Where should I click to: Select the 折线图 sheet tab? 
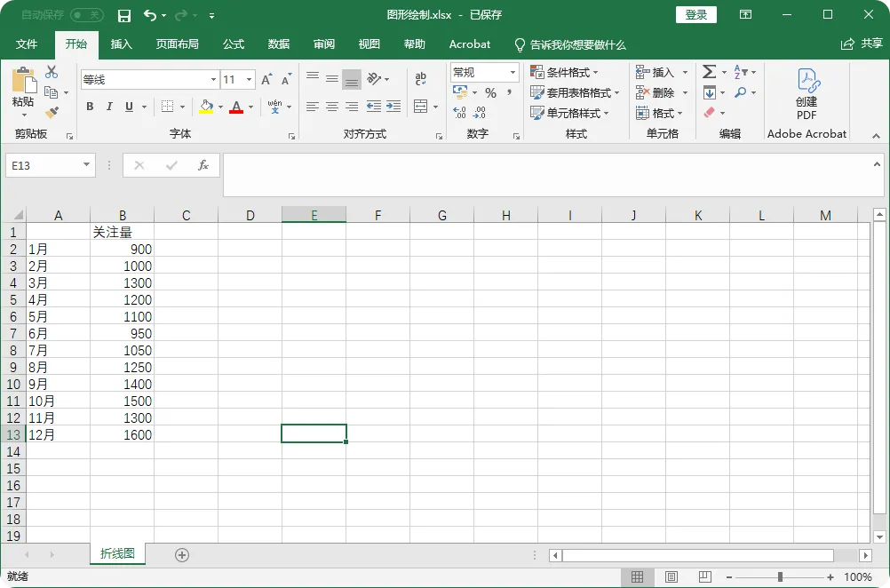tap(117, 553)
